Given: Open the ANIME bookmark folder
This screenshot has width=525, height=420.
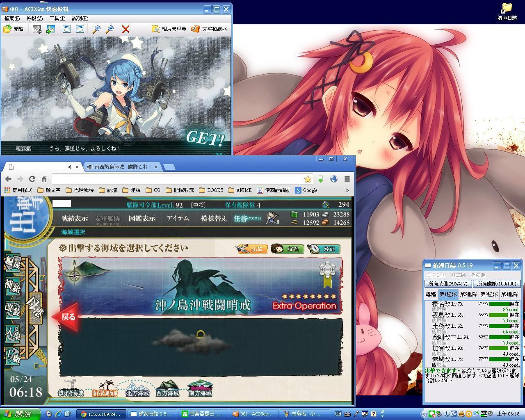Looking at the screenshot, I should pyautogui.click(x=240, y=190).
